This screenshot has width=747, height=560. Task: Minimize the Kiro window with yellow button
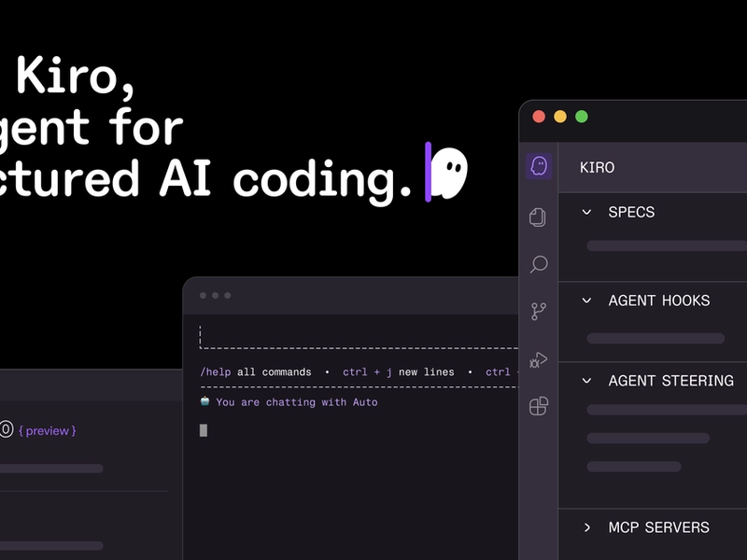point(560,117)
